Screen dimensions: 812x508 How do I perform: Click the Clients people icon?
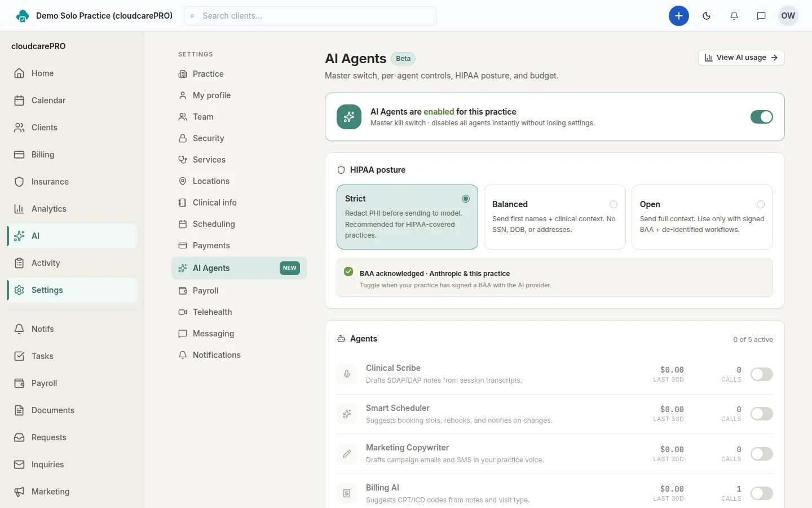click(x=19, y=128)
